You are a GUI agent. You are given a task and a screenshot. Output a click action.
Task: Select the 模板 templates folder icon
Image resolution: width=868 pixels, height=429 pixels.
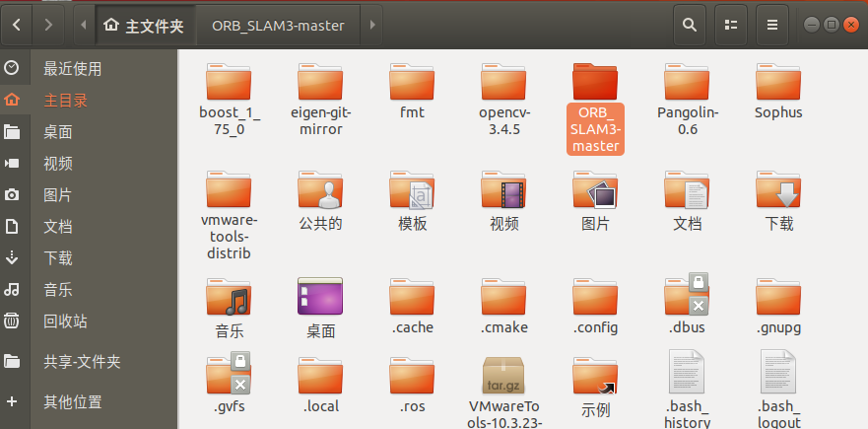click(412, 189)
